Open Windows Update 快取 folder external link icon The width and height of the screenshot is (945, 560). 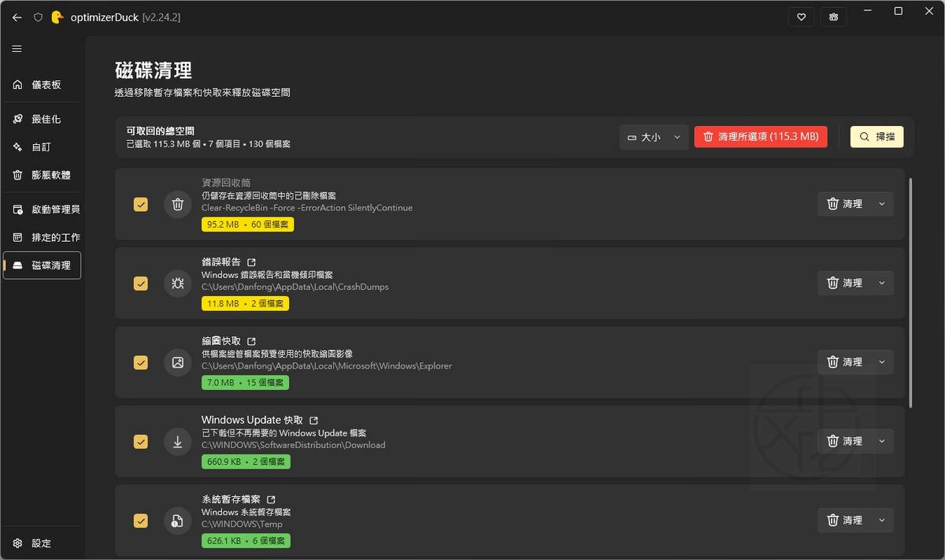[313, 421]
